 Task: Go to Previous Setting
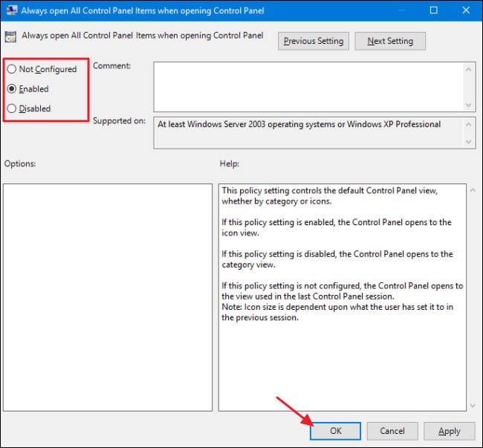tap(314, 41)
